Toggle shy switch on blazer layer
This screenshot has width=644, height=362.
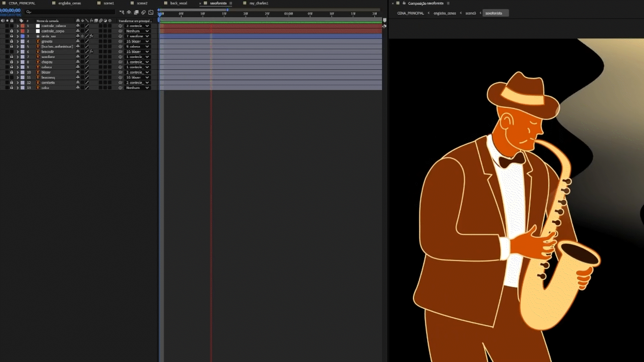point(78,72)
